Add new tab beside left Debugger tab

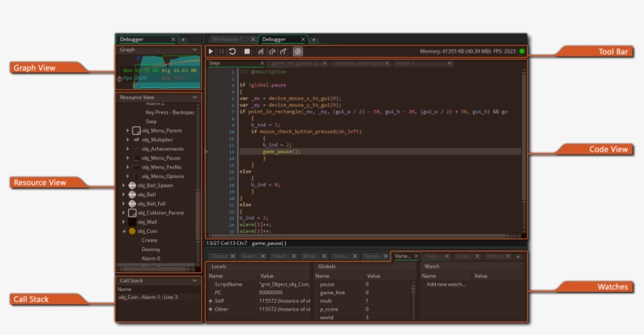183,39
